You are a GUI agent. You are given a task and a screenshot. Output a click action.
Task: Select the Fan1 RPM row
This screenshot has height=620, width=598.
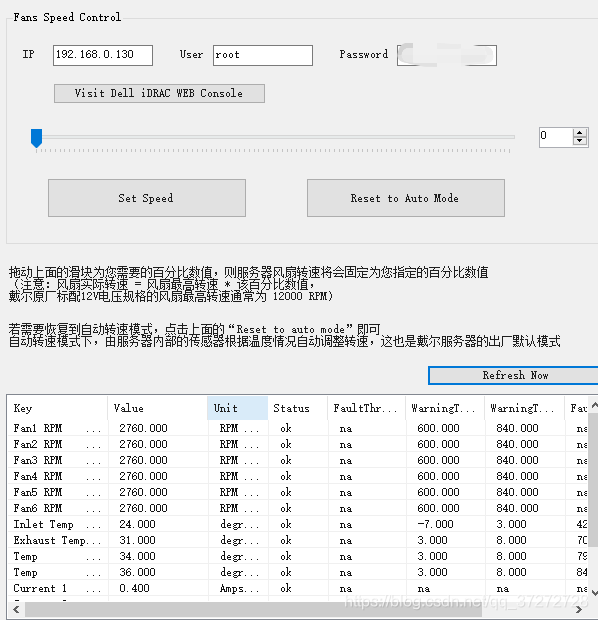point(298,428)
